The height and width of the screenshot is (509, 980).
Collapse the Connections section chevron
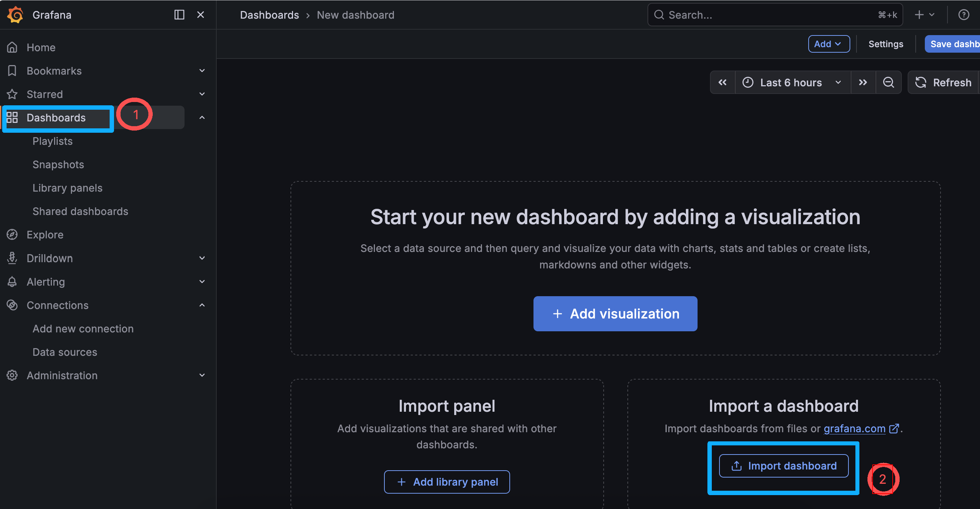(202, 305)
